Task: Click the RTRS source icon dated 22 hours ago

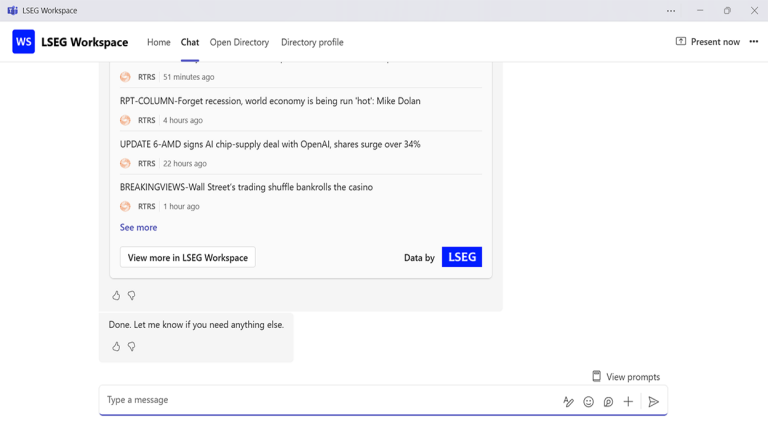Action: point(125,163)
